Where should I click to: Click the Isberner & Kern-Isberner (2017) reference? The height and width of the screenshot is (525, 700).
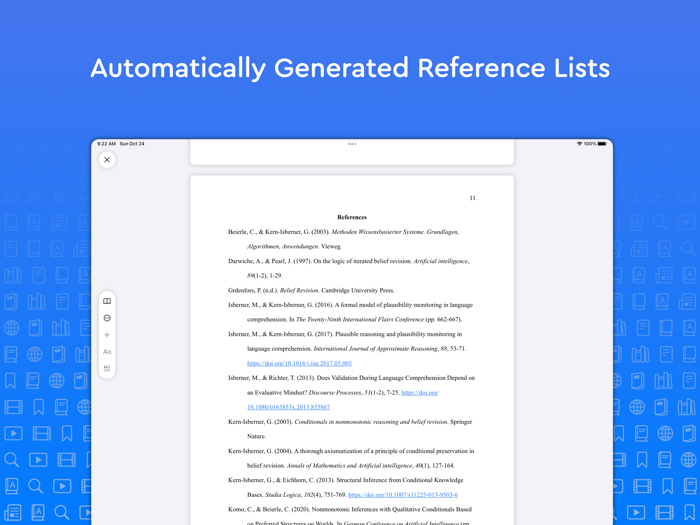[x=347, y=349]
